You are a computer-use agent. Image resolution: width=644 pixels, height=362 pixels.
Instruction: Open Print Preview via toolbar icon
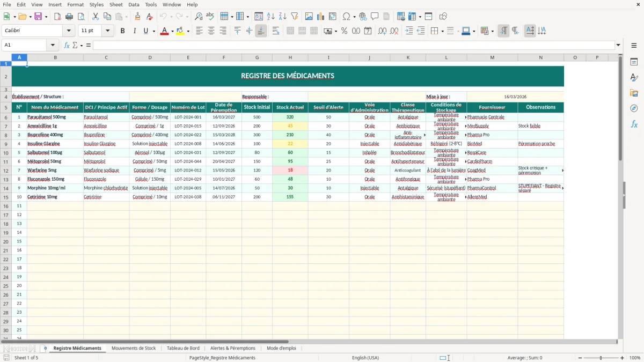tap(81, 17)
